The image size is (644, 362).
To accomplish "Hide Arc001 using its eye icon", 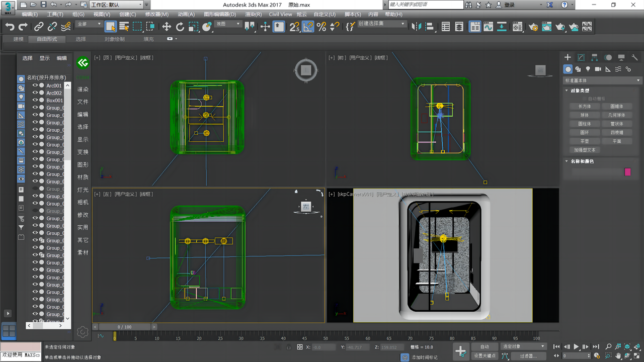I will click(x=35, y=86).
